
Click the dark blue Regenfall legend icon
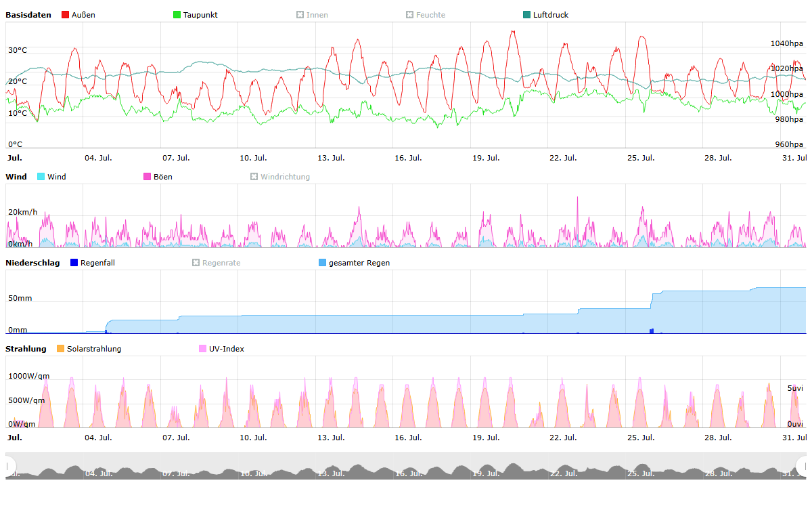point(74,263)
